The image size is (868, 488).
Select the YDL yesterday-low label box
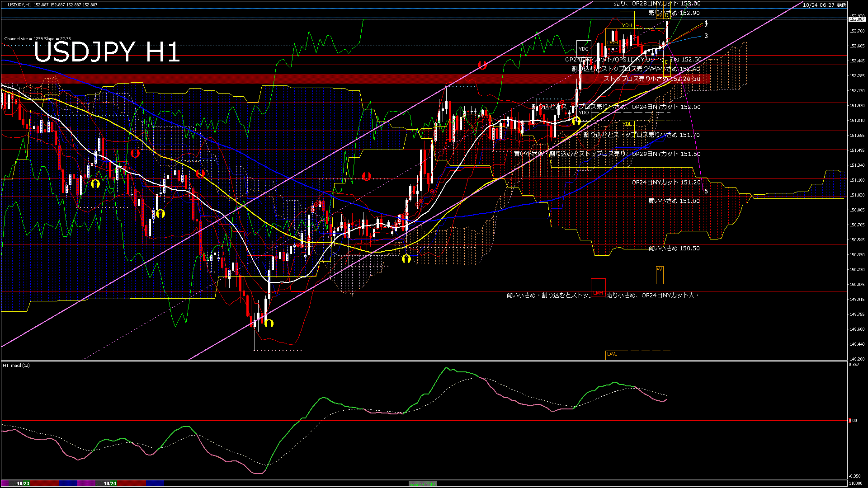[627, 124]
